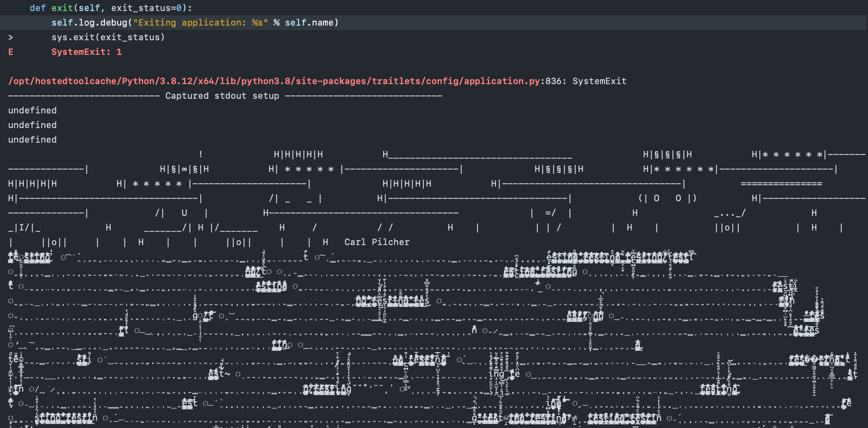
Task: Select the red 'SystemExit: 1' error text
Action: 87,52
